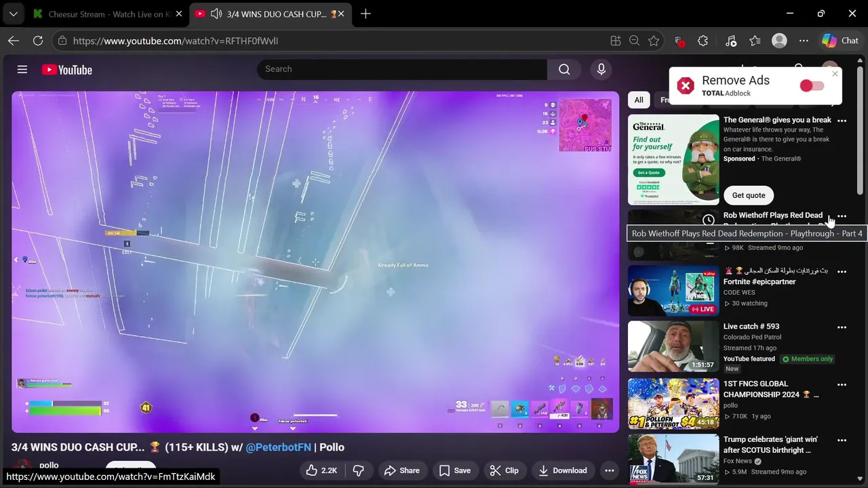Open Trump celebrates 'giant win' title
The height and width of the screenshot is (488, 868).
pos(770,445)
